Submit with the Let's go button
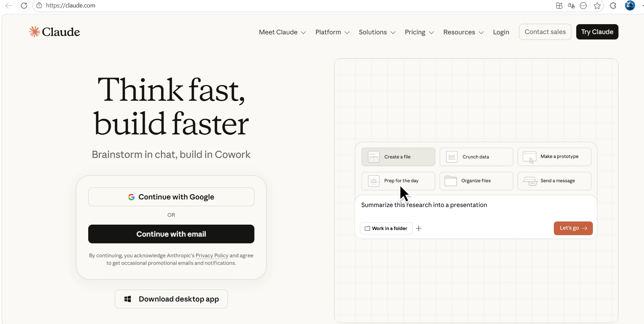 click(x=573, y=228)
